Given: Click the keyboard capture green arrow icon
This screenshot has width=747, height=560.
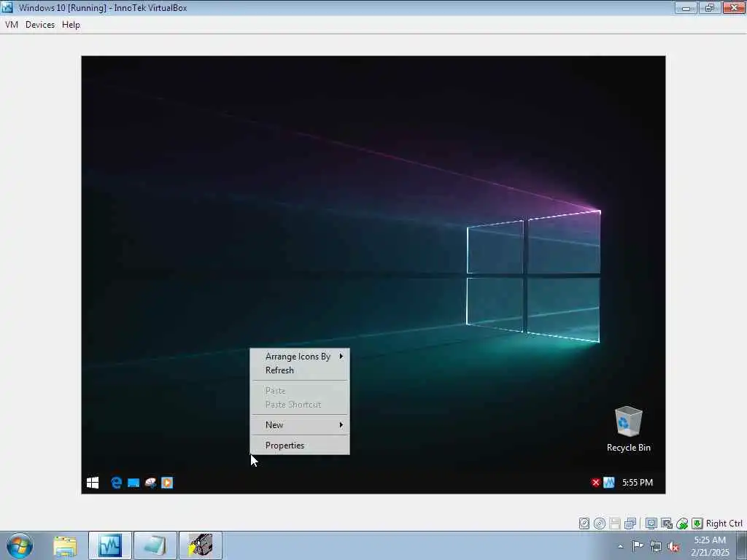Looking at the screenshot, I should point(697,524).
